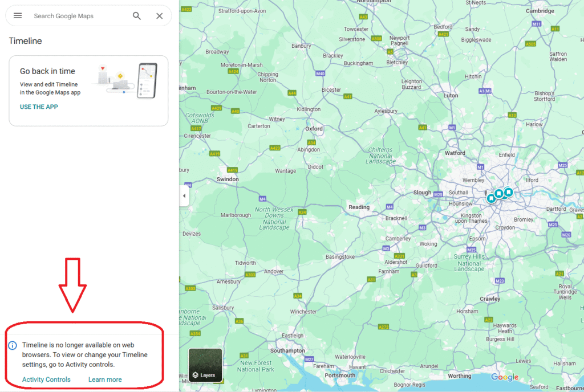
Task: Click the Banbury town label
Action: [301, 46]
